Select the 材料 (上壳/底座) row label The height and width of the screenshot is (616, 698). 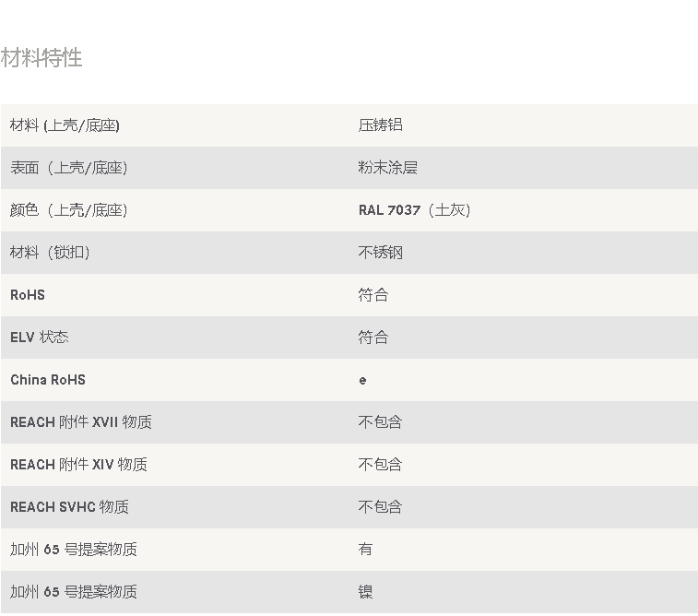[65, 125]
